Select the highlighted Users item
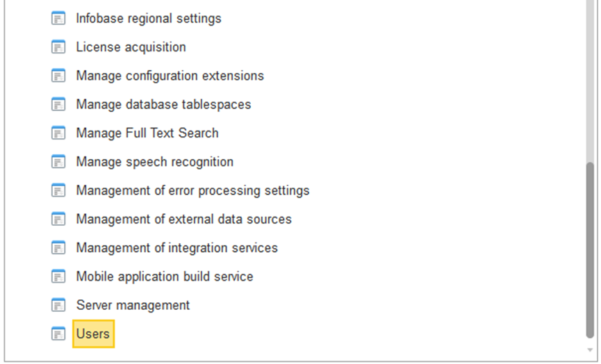Image resolution: width=601 pixels, height=364 pixels. tap(93, 334)
